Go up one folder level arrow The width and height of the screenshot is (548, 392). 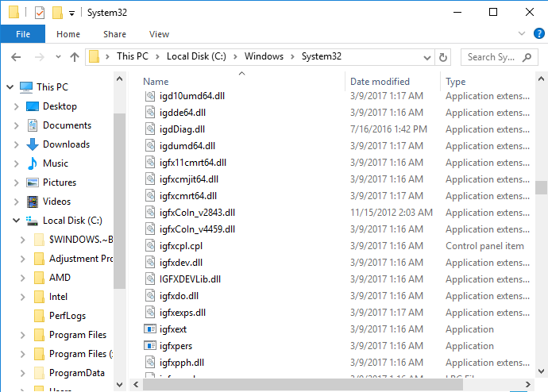pyautogui.click(x=75, y=57)
